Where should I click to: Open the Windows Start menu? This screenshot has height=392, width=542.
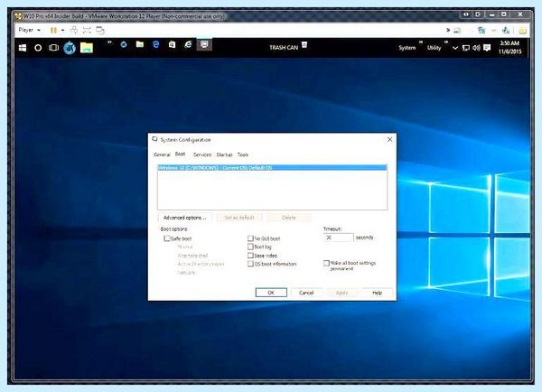pos(23,48)
